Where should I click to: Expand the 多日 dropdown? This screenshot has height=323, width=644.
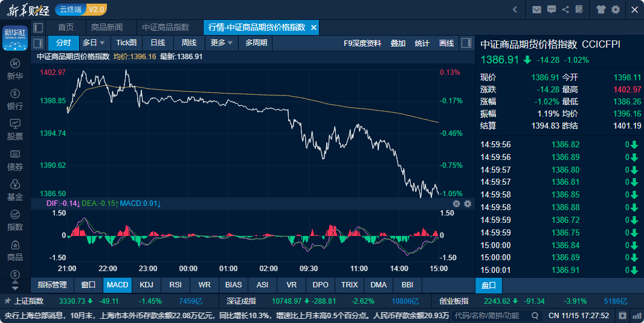(94, 43)
